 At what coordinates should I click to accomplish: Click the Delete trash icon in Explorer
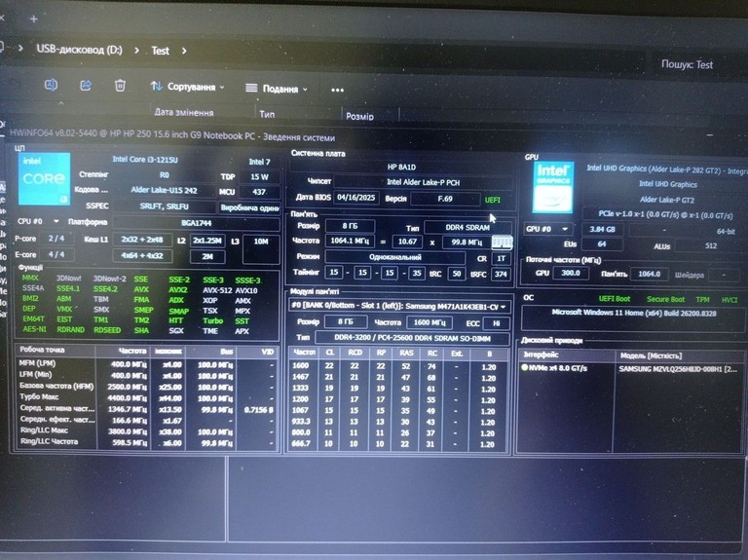(x=120, y=86)
